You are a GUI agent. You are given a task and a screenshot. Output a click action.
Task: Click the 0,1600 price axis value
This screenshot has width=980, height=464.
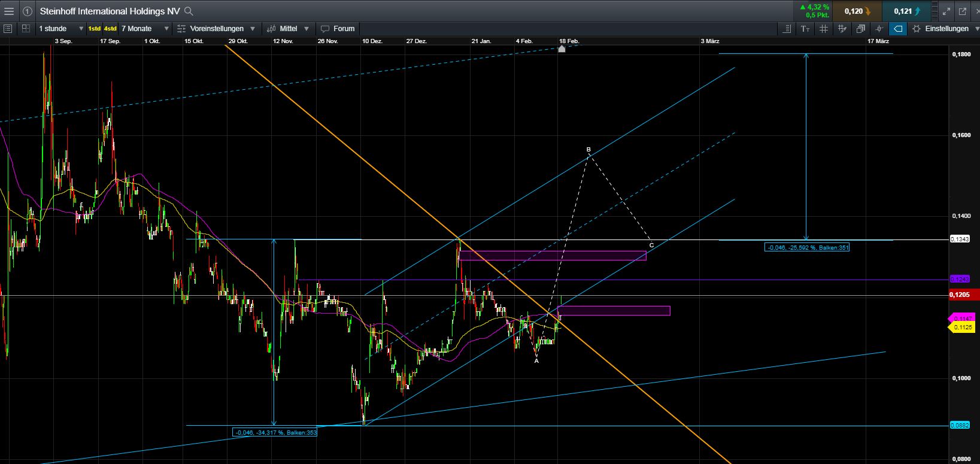point(961,135)
